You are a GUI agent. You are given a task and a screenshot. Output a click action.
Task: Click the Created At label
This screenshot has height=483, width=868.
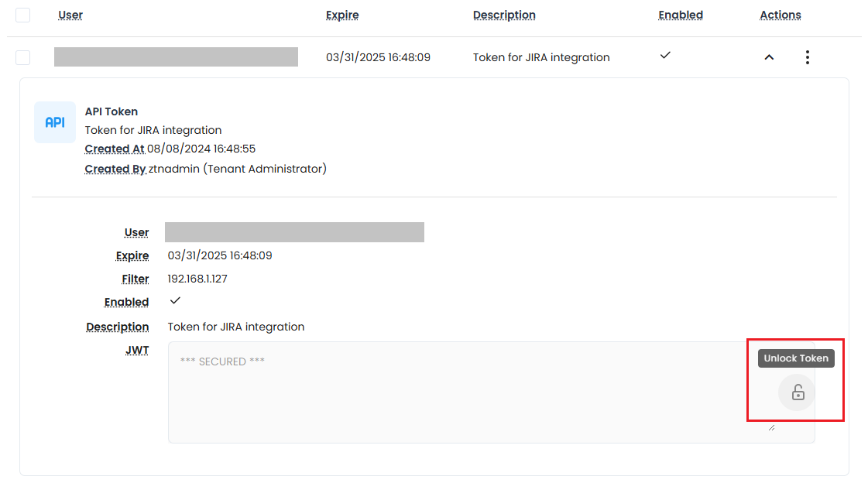pyautogui.click(x=115, y=149)
